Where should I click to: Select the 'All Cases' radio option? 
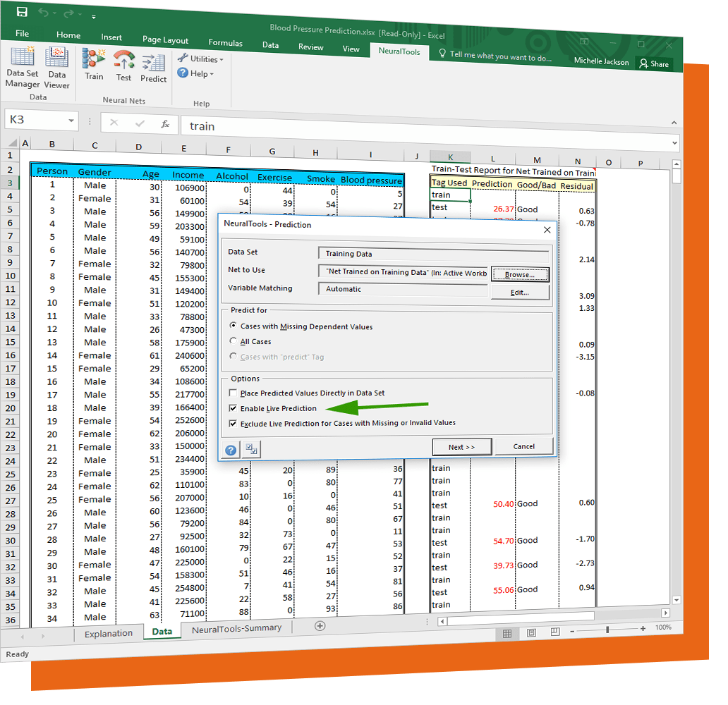[233, 341]
